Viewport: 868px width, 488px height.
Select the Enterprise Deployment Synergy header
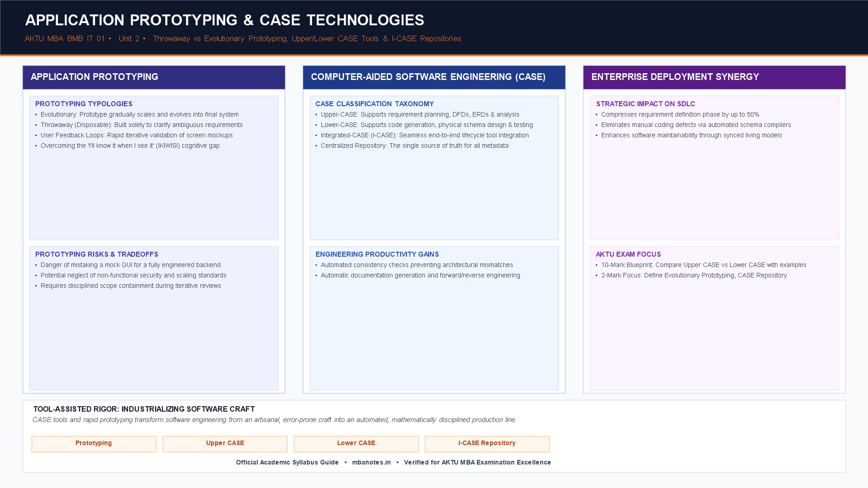(714, 77)
